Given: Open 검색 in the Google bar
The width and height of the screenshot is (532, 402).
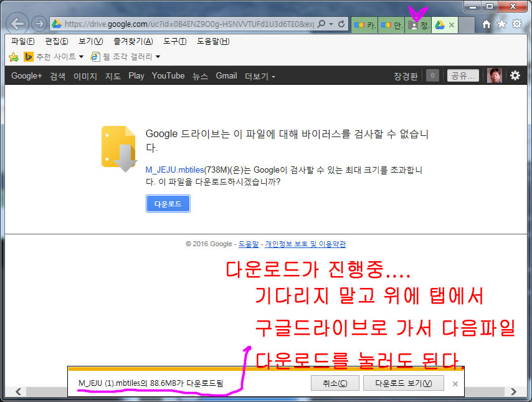Looking at the screenshot, I should pos(58,75).
